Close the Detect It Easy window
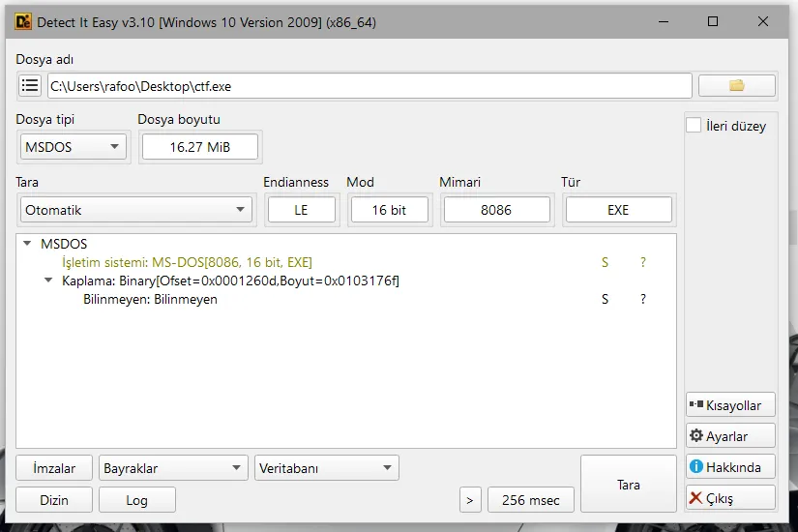 coord(763,22)
